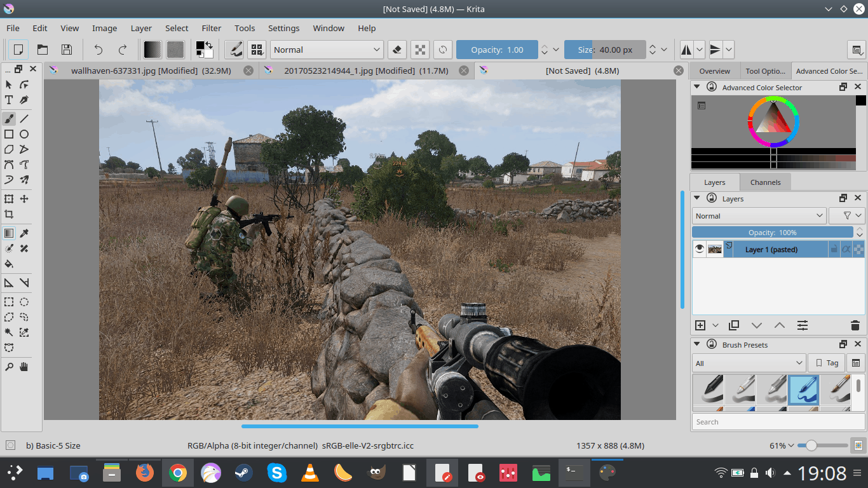Create a new document from toolbar
Image resolution: width=868 pixels, height=488 pixels.
click(x=18, y=50)
